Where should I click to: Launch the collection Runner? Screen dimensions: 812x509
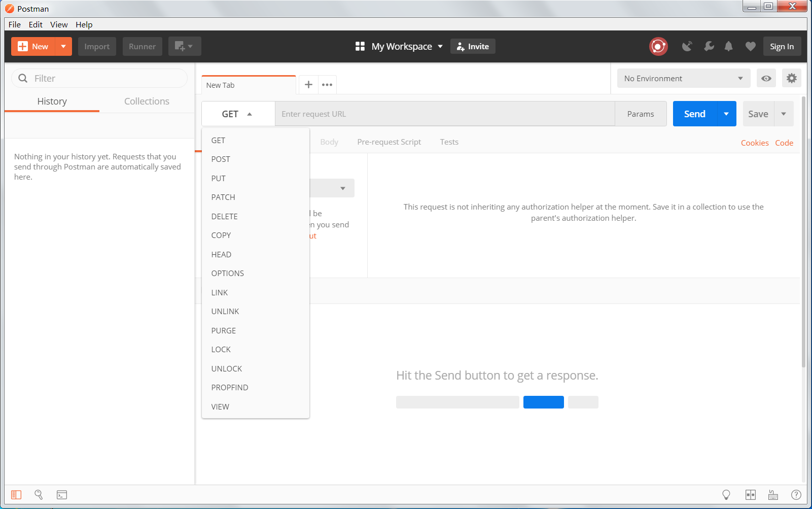(142, 46)
